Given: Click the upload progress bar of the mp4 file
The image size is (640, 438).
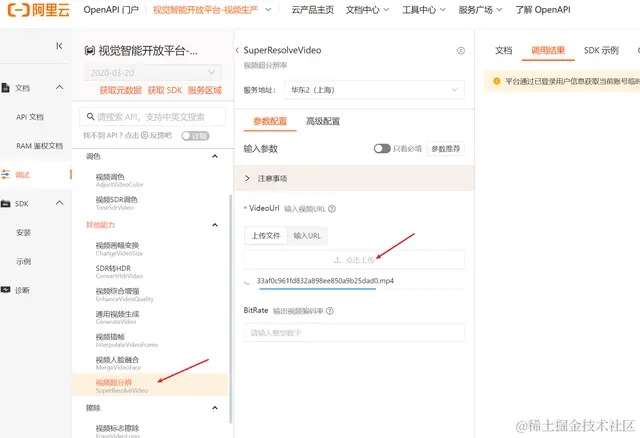Looking at the screenshot, I should 361,289.
